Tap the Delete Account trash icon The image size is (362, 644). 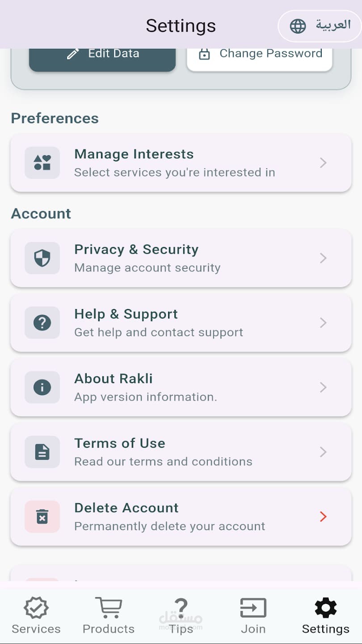point(42,517)
